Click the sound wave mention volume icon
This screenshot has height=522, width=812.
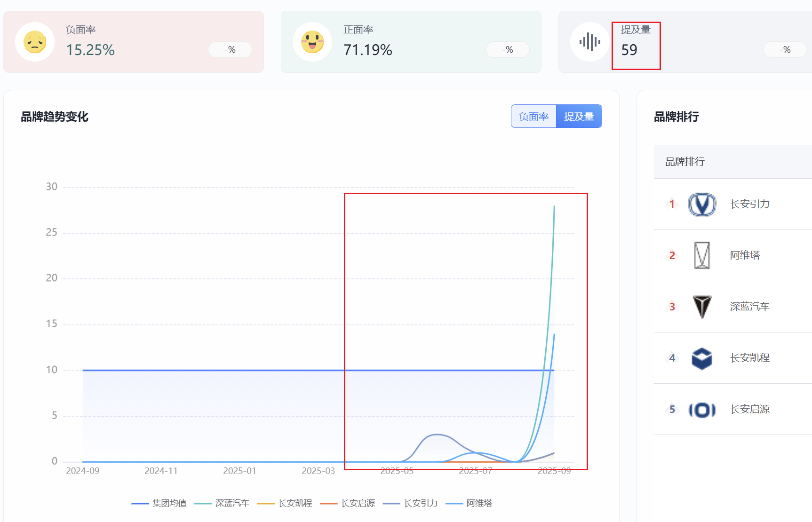[589, 42]
